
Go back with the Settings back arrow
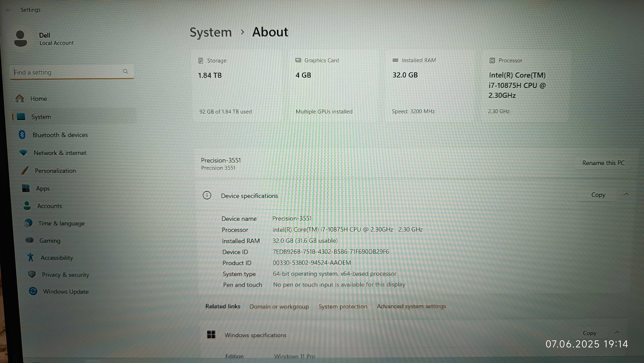click(9, 10)
